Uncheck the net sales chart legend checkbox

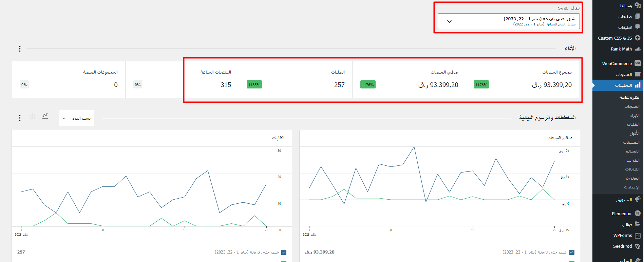(x=572, y=252)
